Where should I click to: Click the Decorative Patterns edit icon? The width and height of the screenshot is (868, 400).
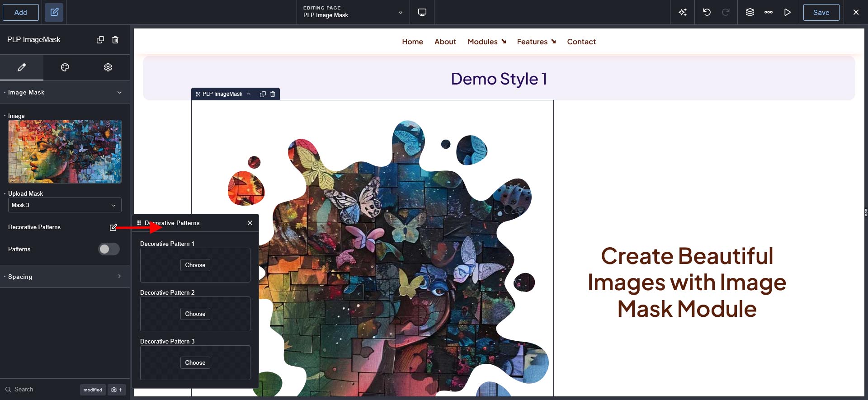pos(113,227)
